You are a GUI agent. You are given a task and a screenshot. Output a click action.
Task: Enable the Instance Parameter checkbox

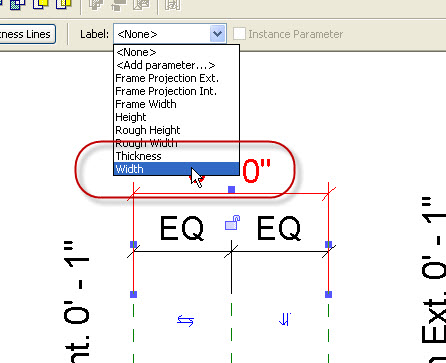click(239, 34)
